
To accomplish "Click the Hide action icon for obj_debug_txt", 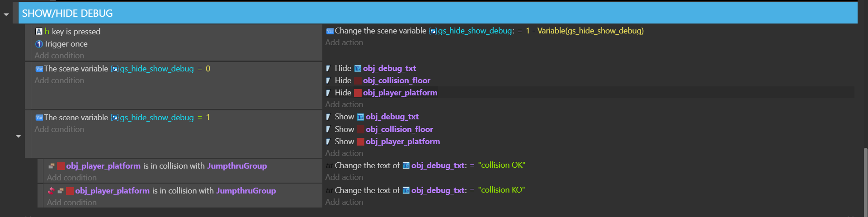I will [328, 68].
